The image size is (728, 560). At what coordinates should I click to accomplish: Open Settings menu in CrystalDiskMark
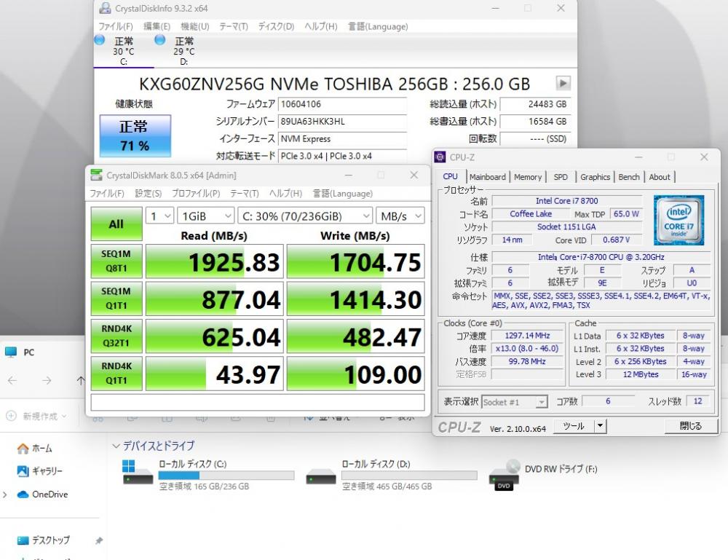pos(148,193)
